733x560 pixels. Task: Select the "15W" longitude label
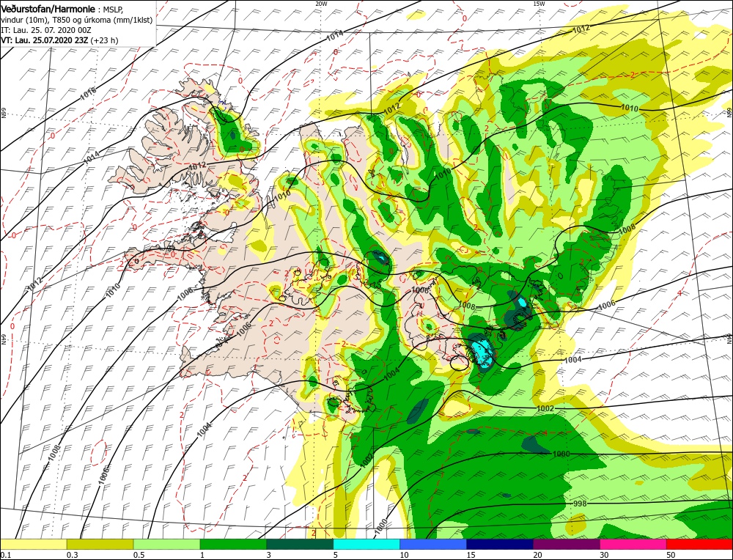(539, 3)
